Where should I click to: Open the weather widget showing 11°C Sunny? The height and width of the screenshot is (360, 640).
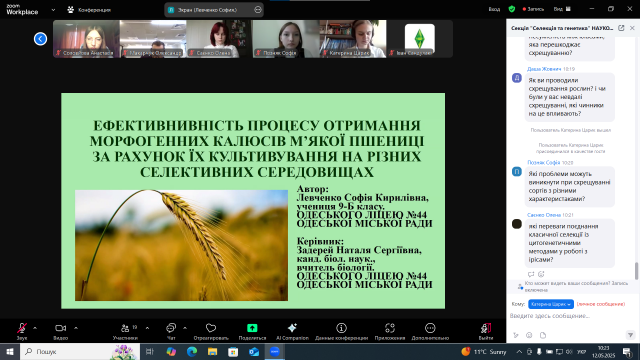pos(484,351)
